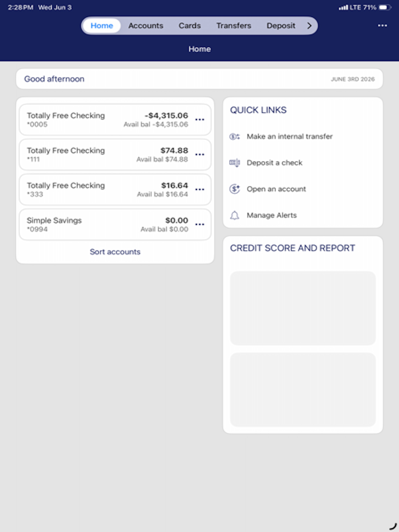Select Make an internal transfer link
Viewport: 399px width, 532px height.
[290, 137]
